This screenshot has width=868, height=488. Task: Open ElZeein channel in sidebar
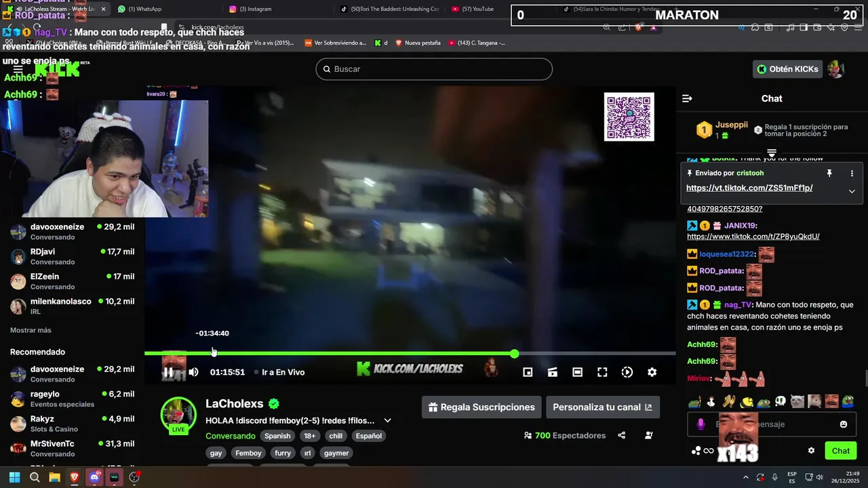pyautogui.click(x=72, y=281)
